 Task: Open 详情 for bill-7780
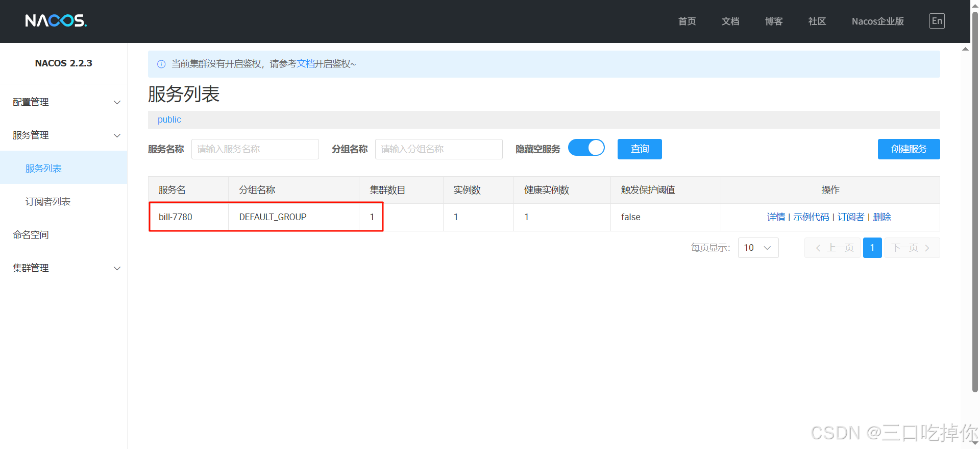click(x=776, y=217)
